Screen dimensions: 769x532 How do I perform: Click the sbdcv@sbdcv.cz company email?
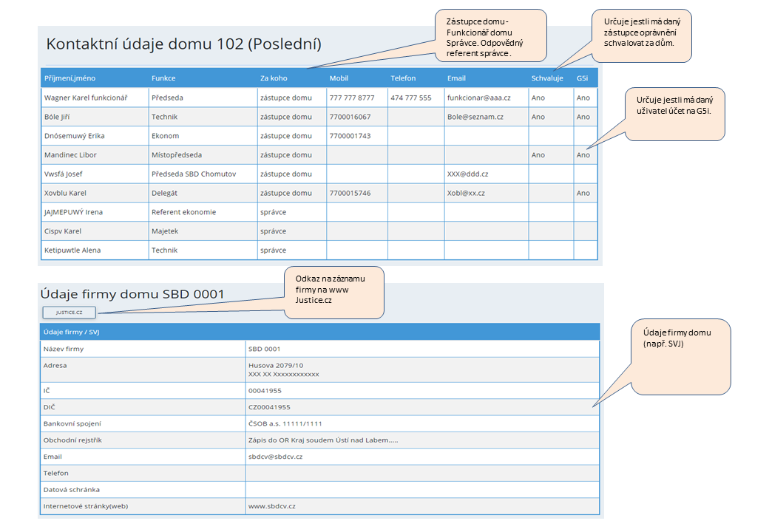tap(275, 457)
